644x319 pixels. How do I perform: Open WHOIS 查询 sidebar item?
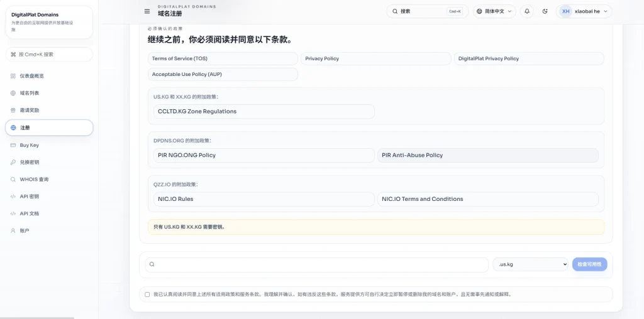point(34,179)
